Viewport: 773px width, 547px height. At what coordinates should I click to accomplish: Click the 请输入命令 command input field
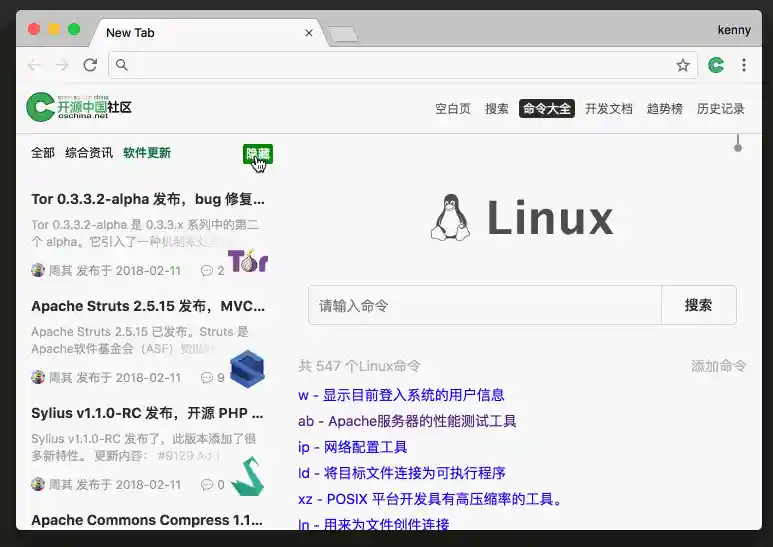click(485, 305)
